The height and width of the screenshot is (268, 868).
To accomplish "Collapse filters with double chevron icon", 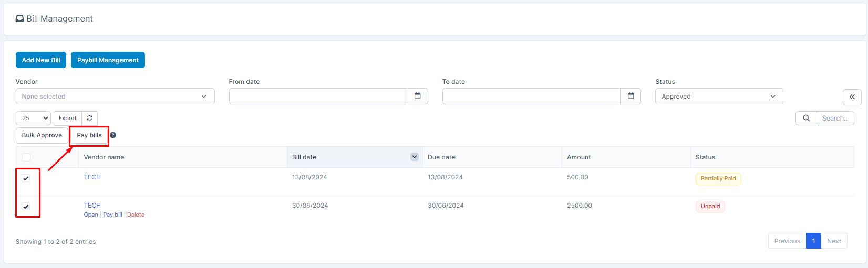I will point(852,97).
